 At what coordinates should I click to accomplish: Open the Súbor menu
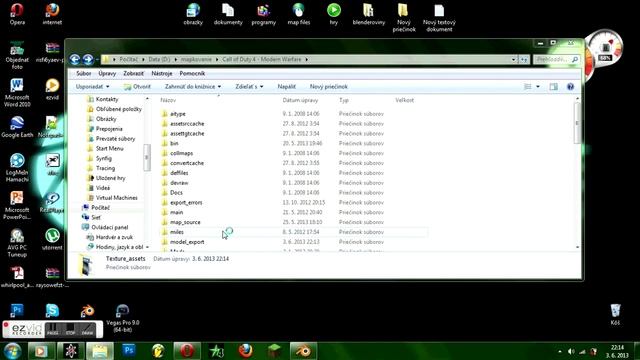tap(84, 73)
